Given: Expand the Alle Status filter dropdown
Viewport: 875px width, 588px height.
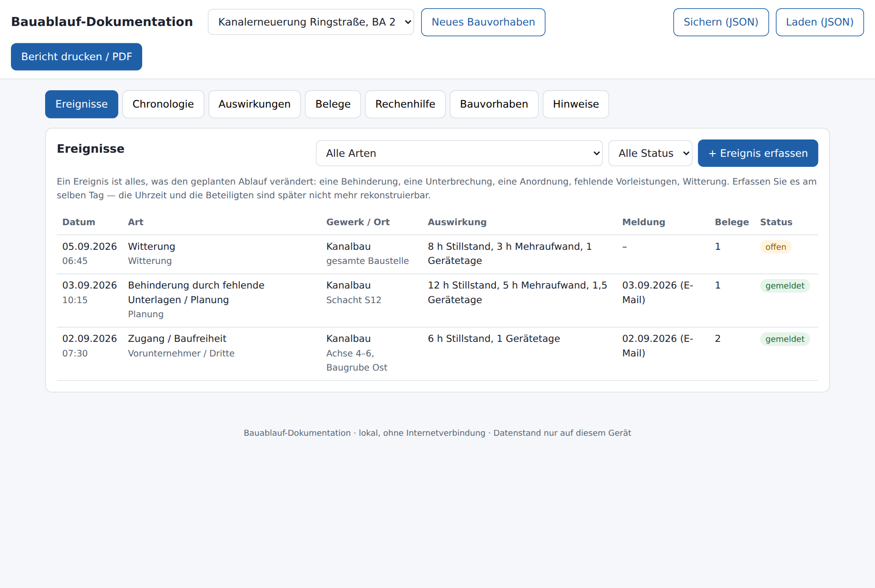Looking at the screenshot, I should pyautogui.click(x=650, y=153).
